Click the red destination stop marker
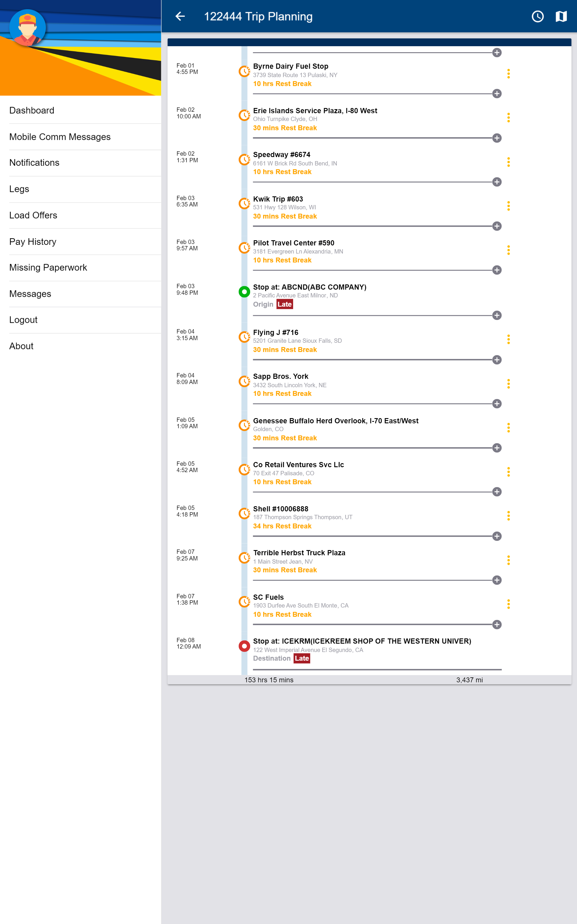Viewport: 577px width, 924px height. pyautogui.click(x=244, y=646)
